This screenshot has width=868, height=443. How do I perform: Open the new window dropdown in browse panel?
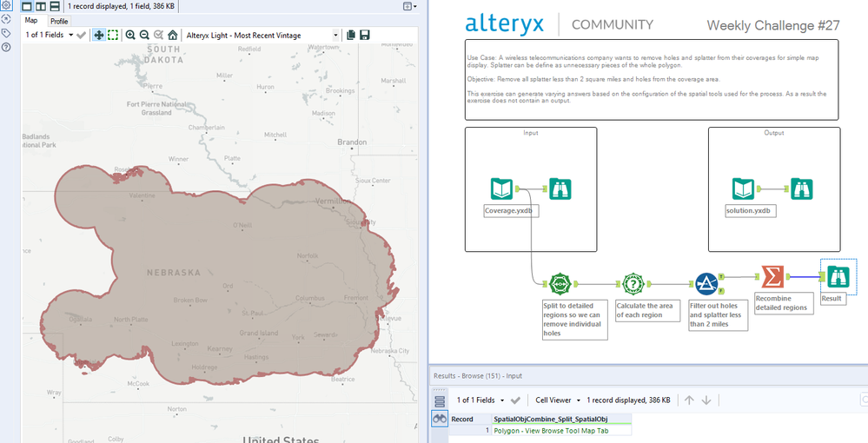coord(409,6)
